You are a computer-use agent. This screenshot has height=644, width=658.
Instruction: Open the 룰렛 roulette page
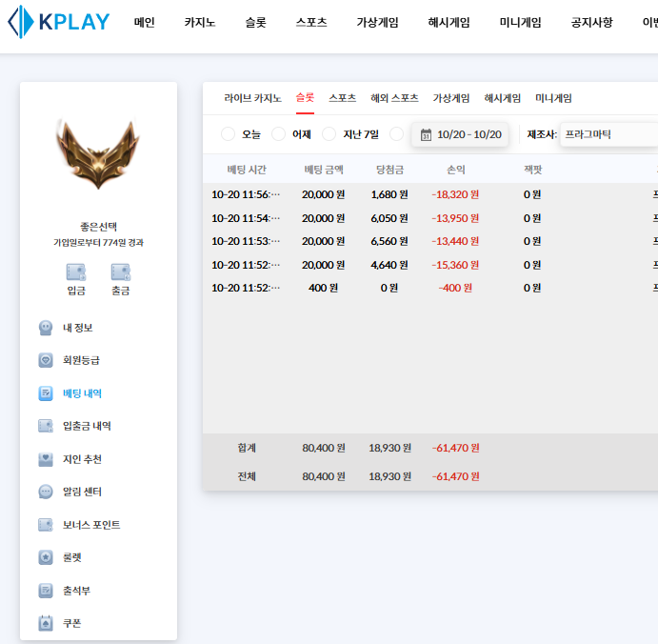(73, 557)
